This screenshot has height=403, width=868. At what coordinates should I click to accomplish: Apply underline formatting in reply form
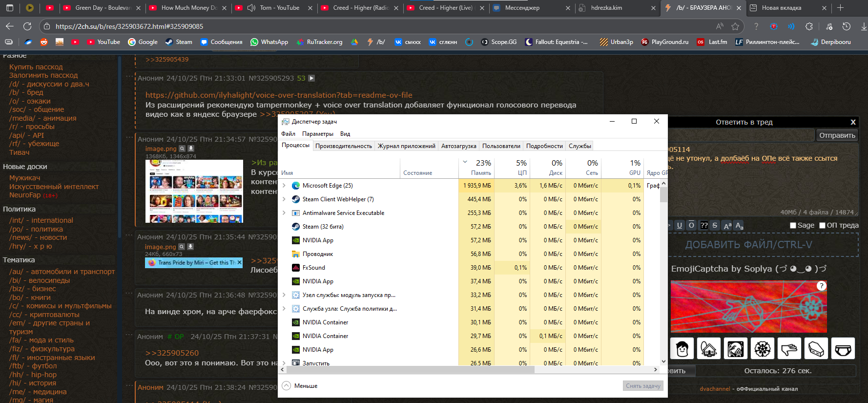680,225
